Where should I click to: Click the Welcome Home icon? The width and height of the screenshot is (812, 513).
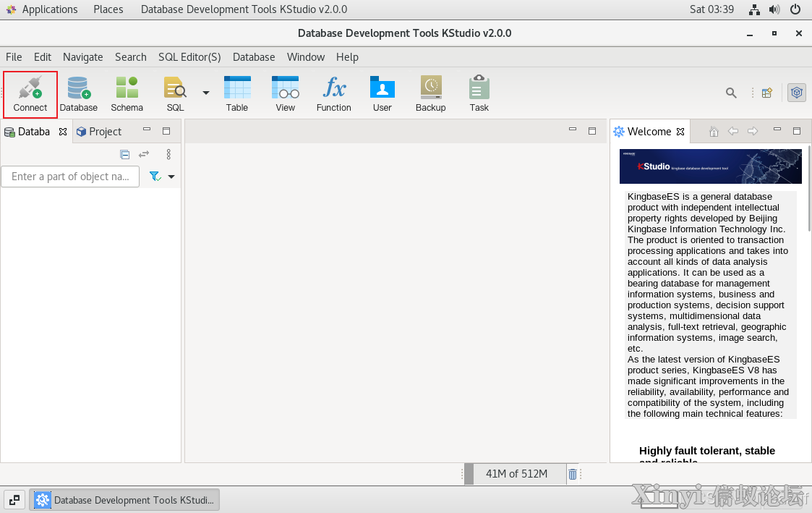click(x=714, y=132)
